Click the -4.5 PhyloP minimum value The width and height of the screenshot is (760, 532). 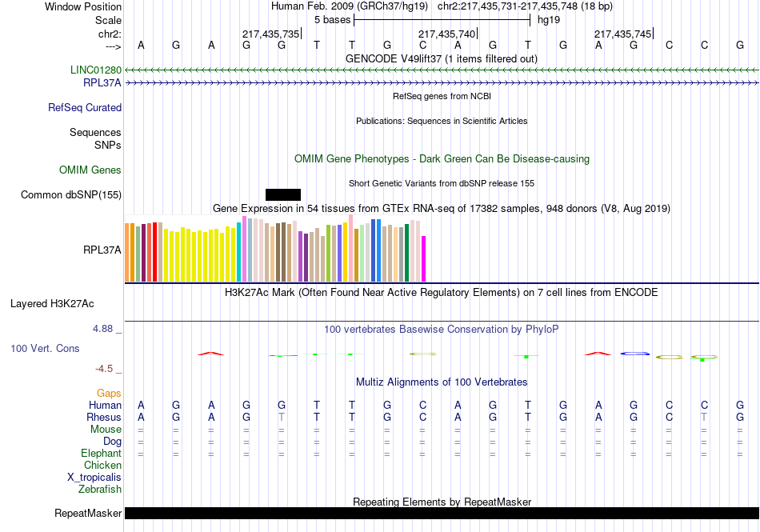pos(104,369)
